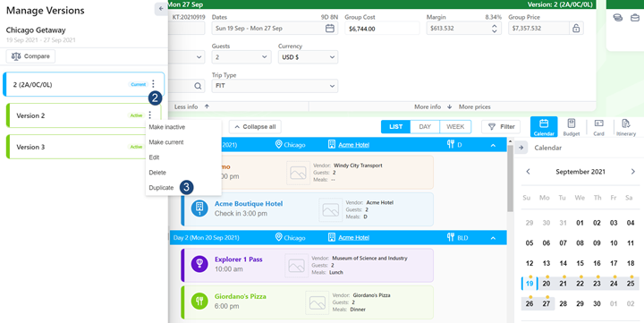Click the transport item image placeholder
Screen dimensions: 644x323
pos(298,173)
